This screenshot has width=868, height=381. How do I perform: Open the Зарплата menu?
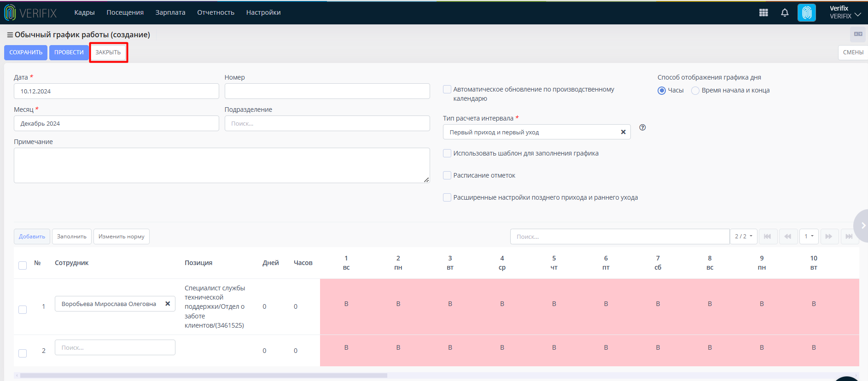click(170, 12)
